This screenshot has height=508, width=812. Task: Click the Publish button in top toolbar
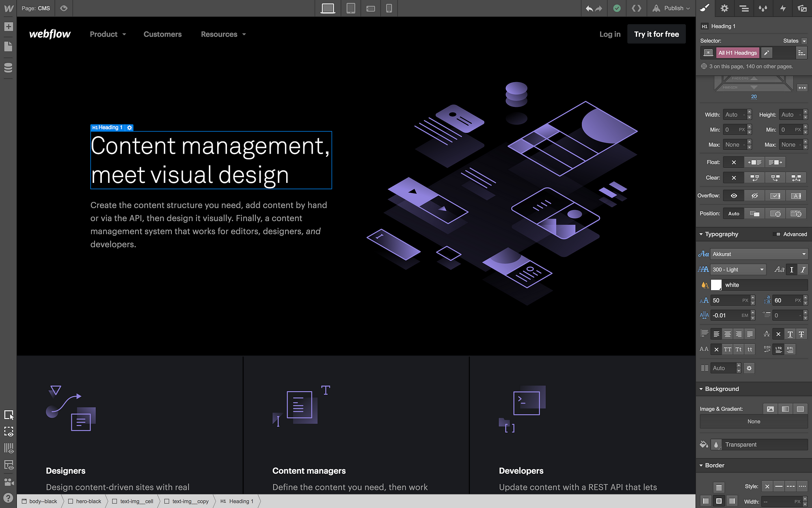click(672, 8)
